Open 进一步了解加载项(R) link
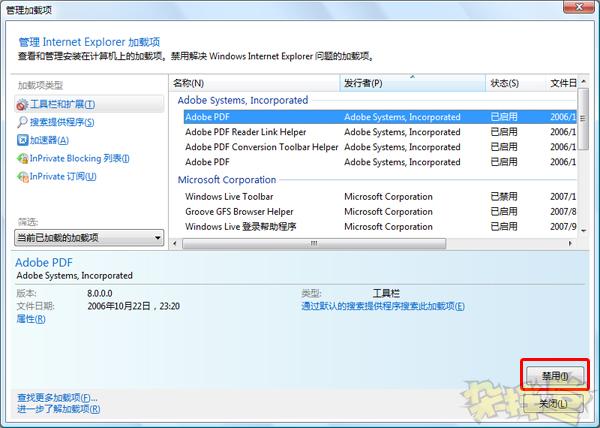The width and height of the screenshot is (600, 428). tap(59, 409)
